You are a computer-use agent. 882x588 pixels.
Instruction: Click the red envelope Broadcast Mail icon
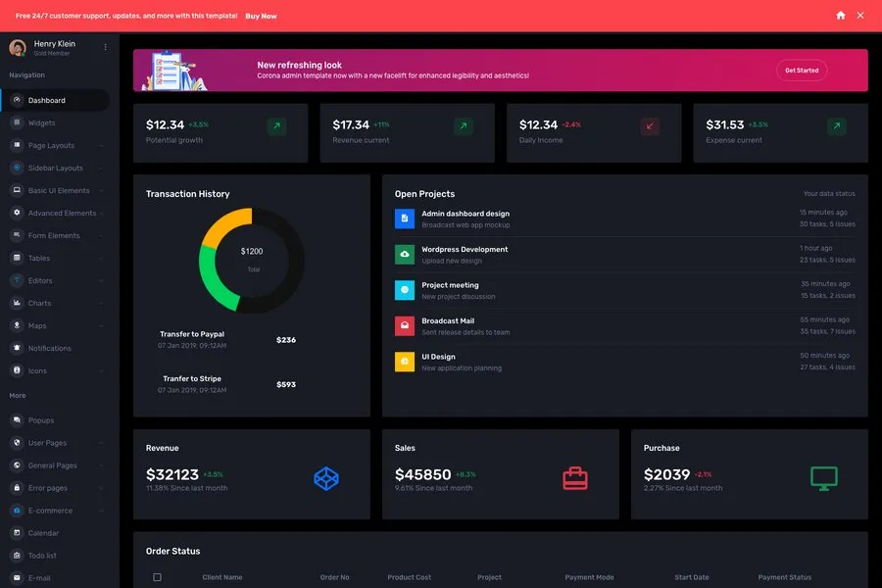[405, 326]
